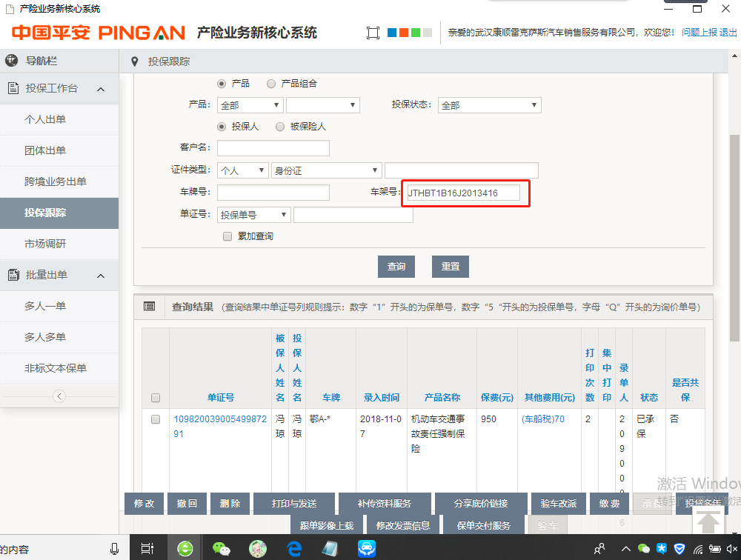Click the 单证号 number input field
The width and height of the screenshot is (741, 560).
point(353,215)
